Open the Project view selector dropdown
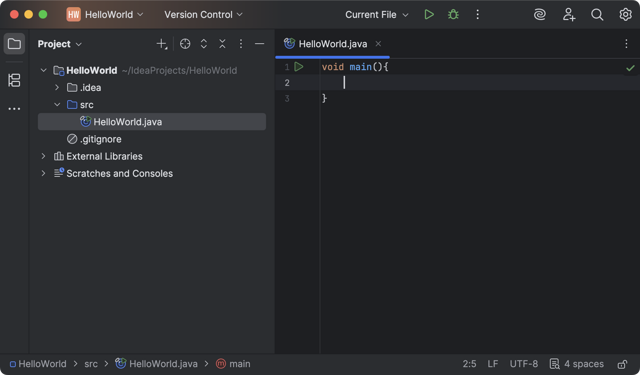Image resolution: width=640 pixels, height=375 pixels. (60, 44)
